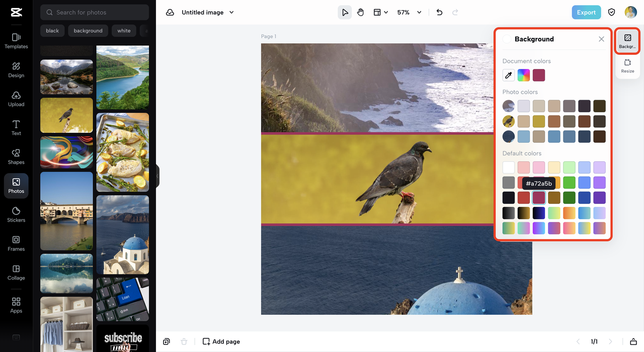Click the duplicate page icon
The width and height of the screenshot is (644, 352).
[167, 341]
